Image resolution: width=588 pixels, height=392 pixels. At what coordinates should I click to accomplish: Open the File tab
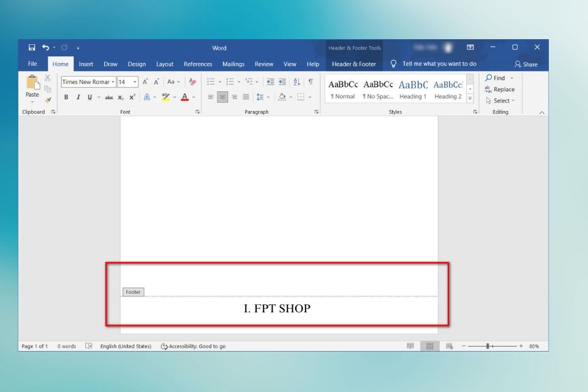[x=32, y=64]
